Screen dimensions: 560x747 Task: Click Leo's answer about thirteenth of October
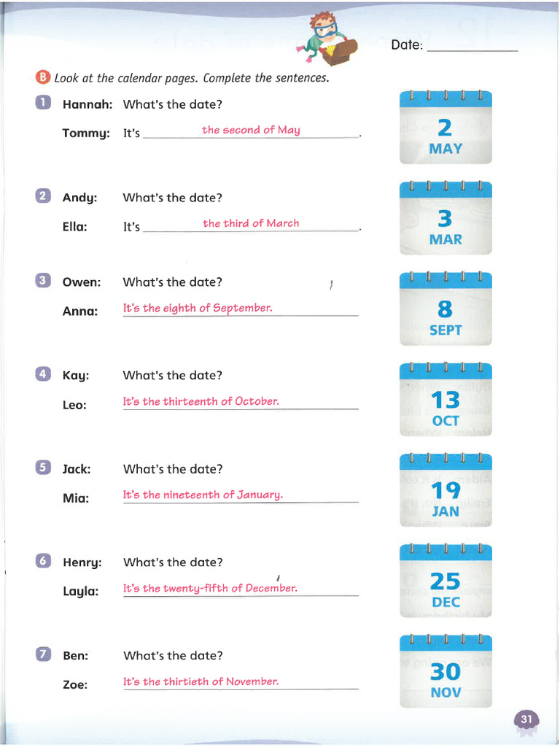[201, 401]
